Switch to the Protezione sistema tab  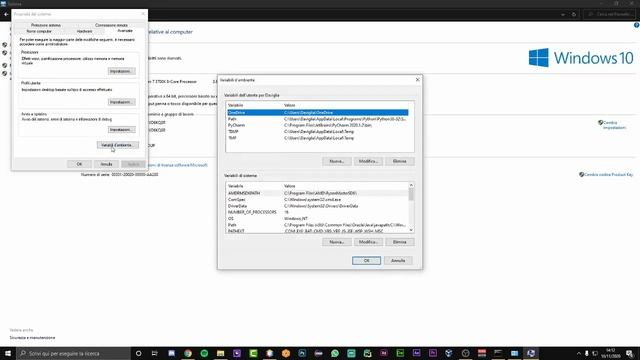coord(46,25)
